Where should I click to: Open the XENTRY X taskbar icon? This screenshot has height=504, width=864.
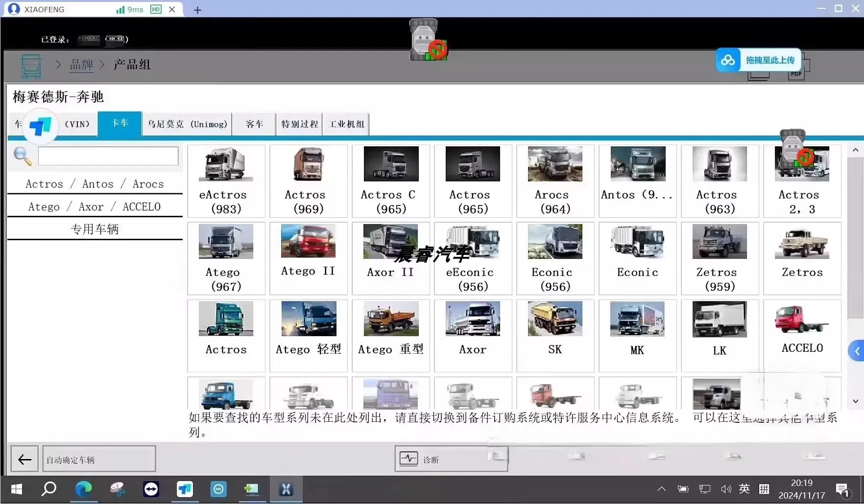pos(286,489)
